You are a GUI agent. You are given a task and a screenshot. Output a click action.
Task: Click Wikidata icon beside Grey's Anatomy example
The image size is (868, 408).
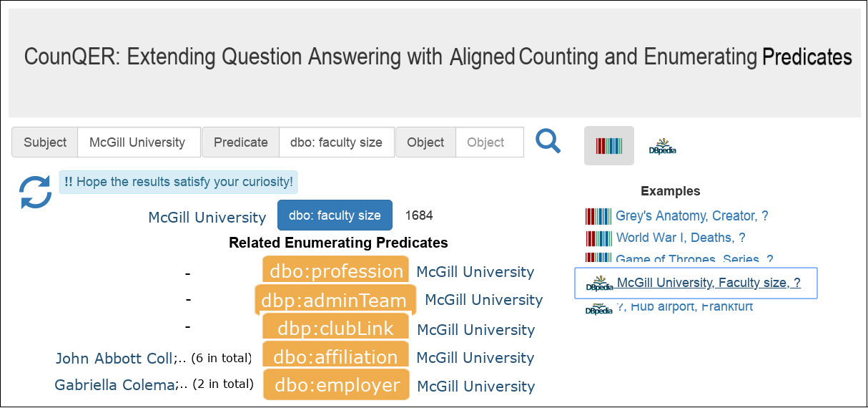598,216
